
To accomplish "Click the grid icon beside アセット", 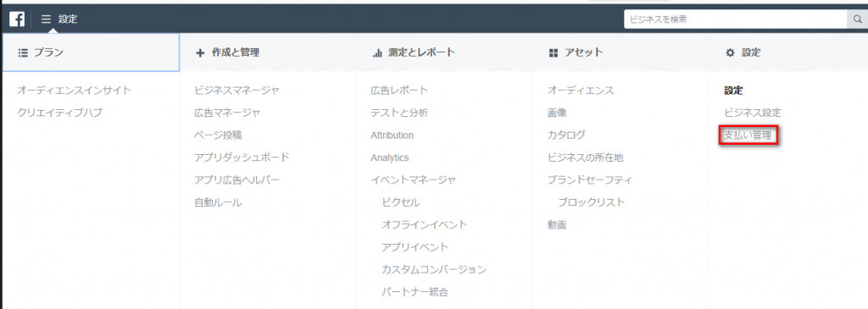I will [553, 52].
